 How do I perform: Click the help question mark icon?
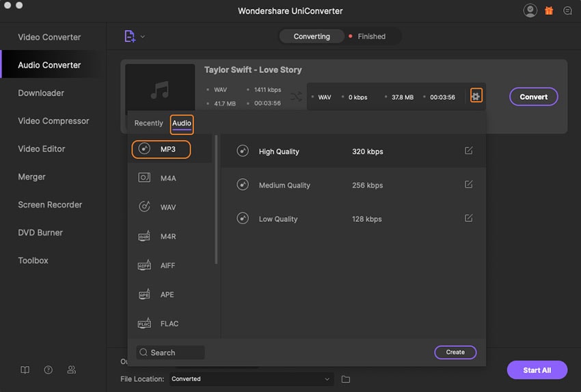coord(49,370)
